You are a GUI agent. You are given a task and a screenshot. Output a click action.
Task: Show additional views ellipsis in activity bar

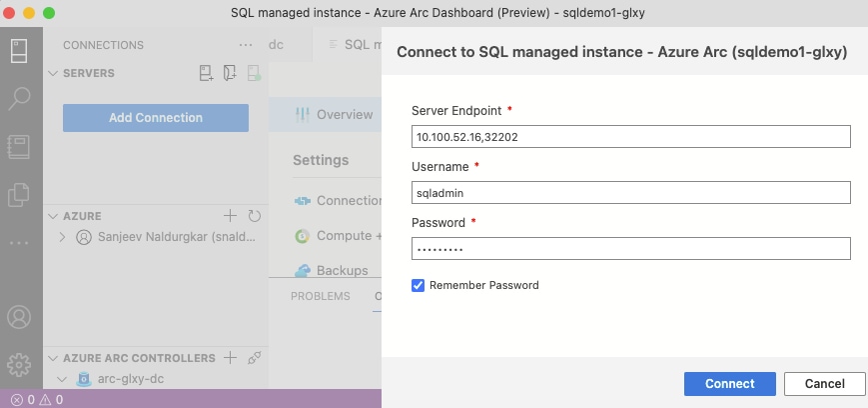click(19, 243)
